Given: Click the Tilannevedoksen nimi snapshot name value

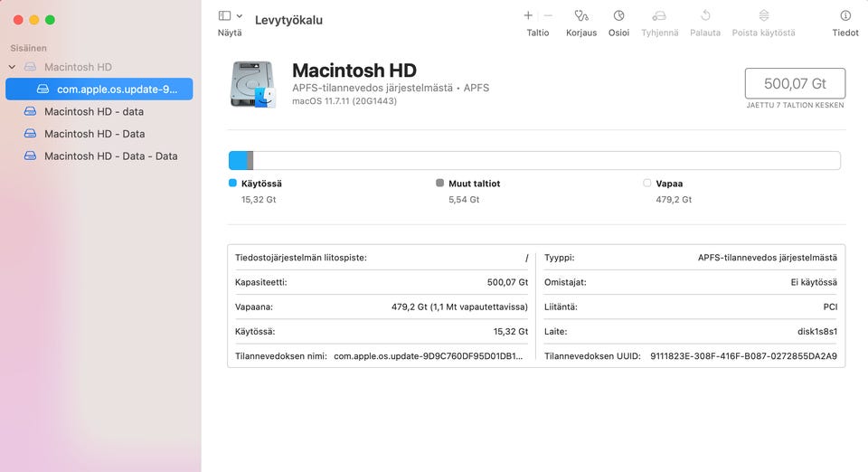Looking at the screenshot, I should coord(428,355).
